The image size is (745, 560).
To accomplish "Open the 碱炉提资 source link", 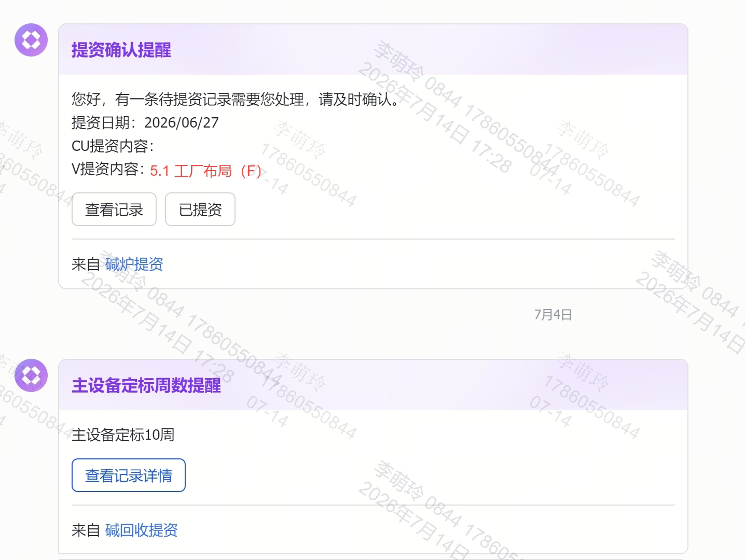I will [134, 264].
